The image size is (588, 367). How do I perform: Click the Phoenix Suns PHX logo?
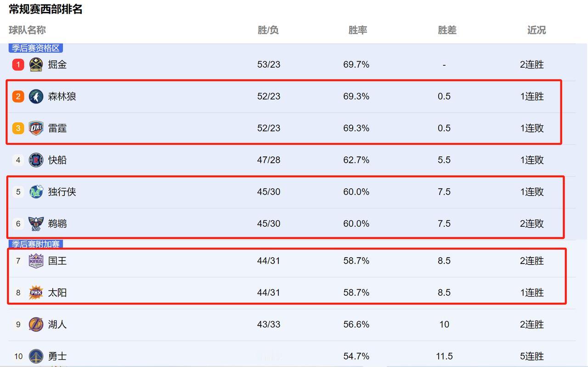click(x=36, y=292)
